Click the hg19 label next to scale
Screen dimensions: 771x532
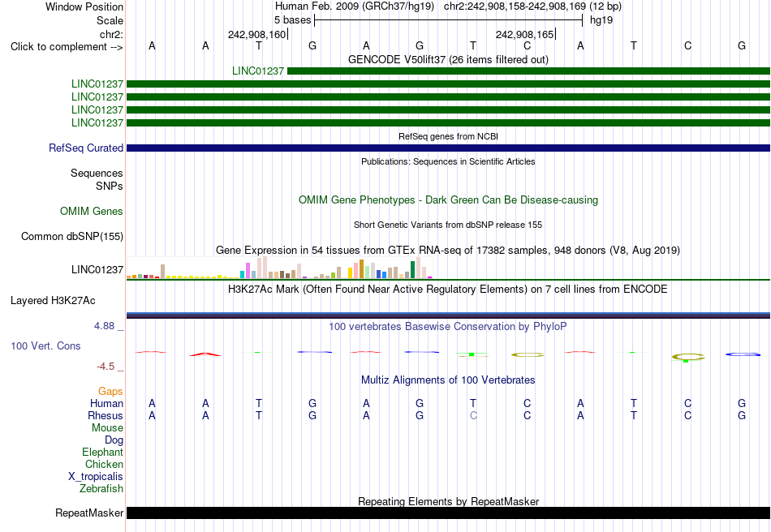(x=601, y=20)
